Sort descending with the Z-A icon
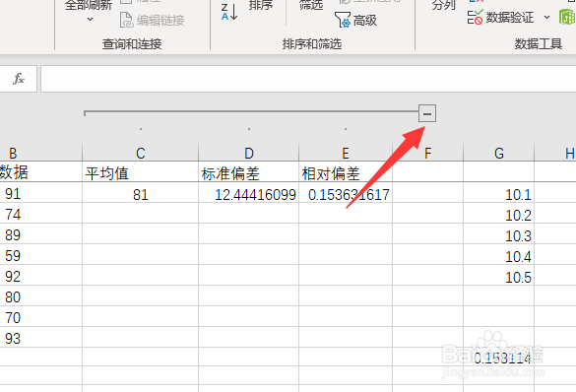This screenshot has height=392, width=576. [x=230, y=12]
